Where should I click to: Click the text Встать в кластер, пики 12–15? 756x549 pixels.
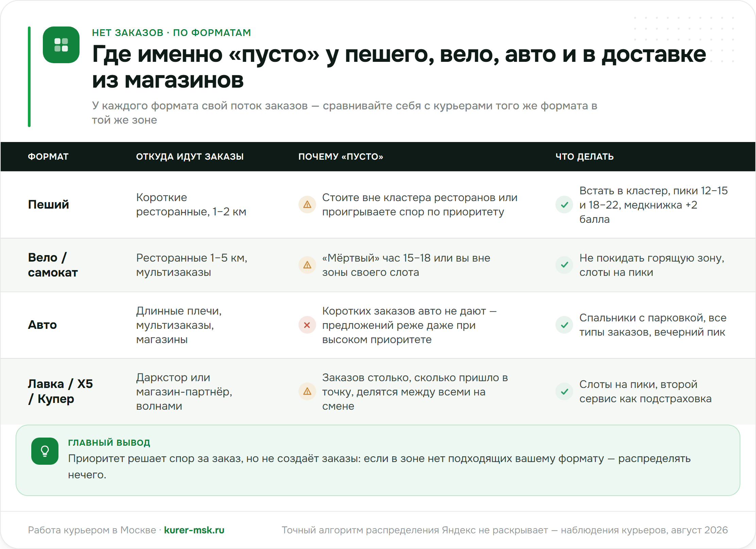(x=654, y=191)
